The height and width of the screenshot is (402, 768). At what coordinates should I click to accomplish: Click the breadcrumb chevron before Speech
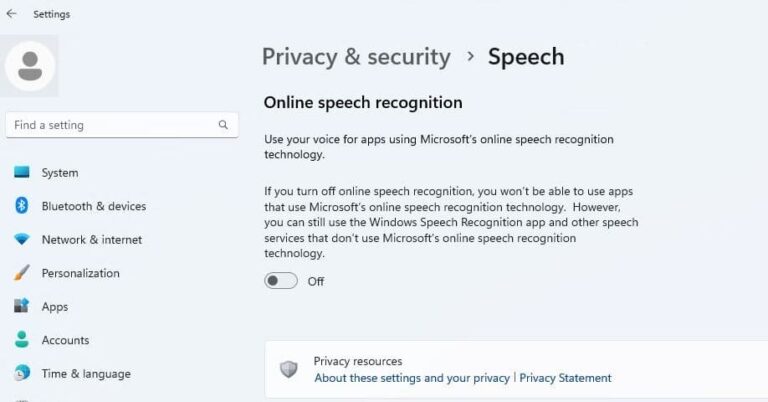coord(470,57)
